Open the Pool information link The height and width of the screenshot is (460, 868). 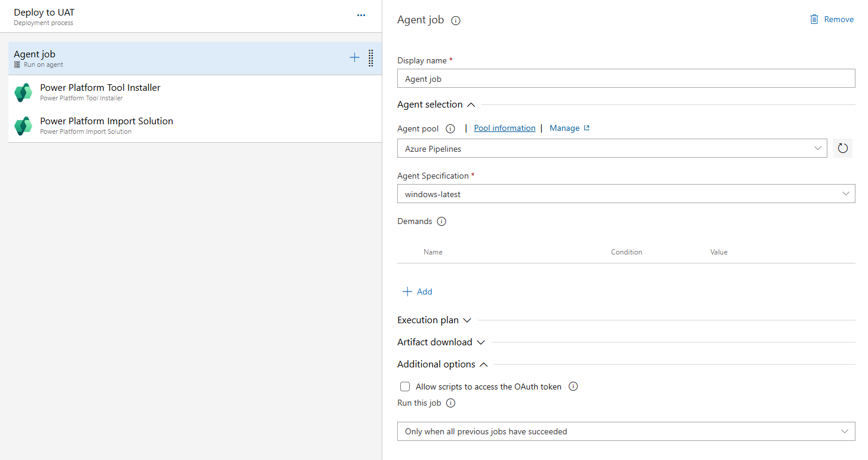tap(504, 128)
